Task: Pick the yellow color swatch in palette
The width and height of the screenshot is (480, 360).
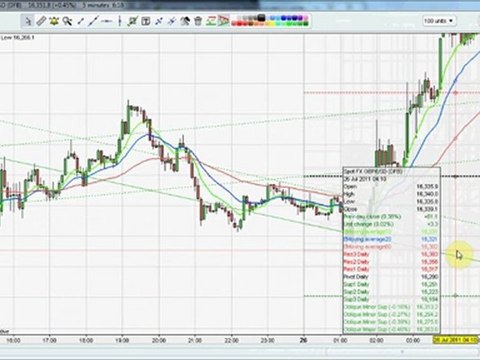Action: [270, 24]
